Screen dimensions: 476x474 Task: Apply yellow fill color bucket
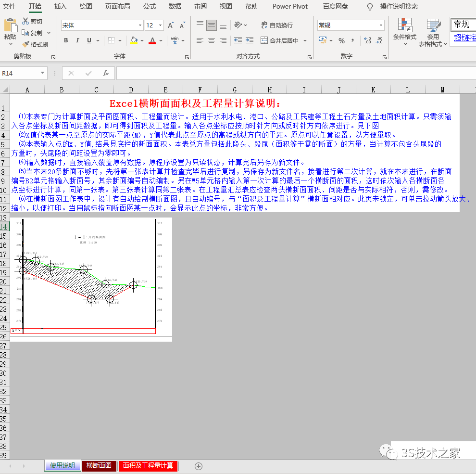click(134, 40)
